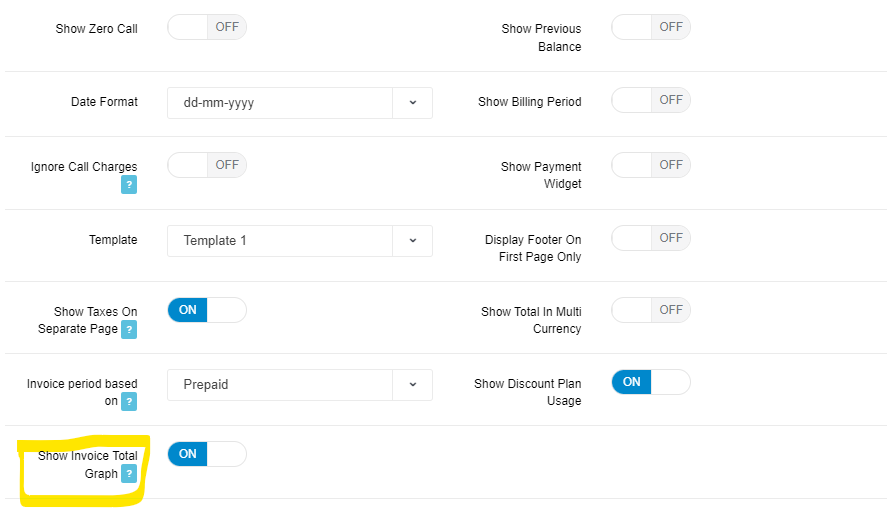Enable Show Previous Balance toggle
The width and height of the screenshot is (887, 526).
(x=650, y=28)
